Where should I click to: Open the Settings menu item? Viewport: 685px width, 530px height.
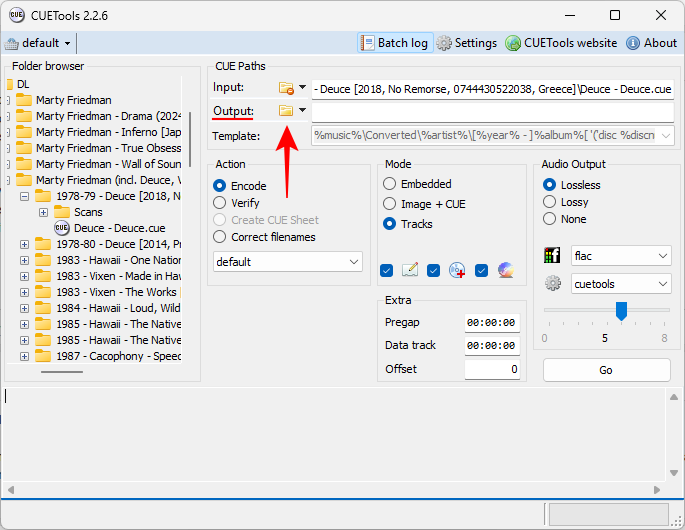466,43
